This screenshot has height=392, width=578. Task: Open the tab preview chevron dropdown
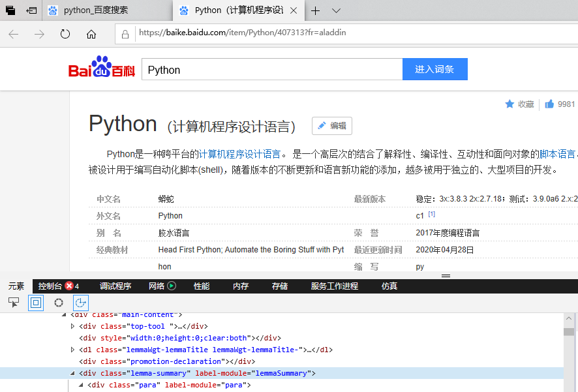(336, 10)
